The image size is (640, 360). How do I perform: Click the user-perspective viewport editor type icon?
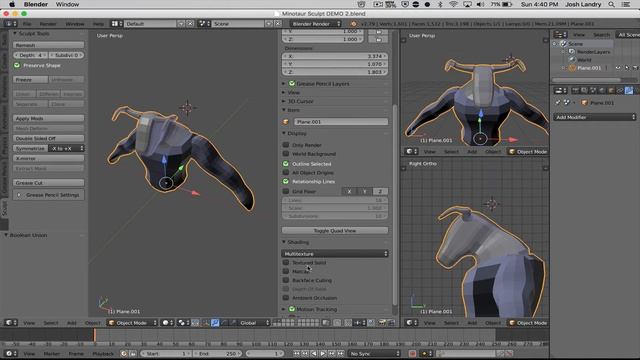pos(412,151)
